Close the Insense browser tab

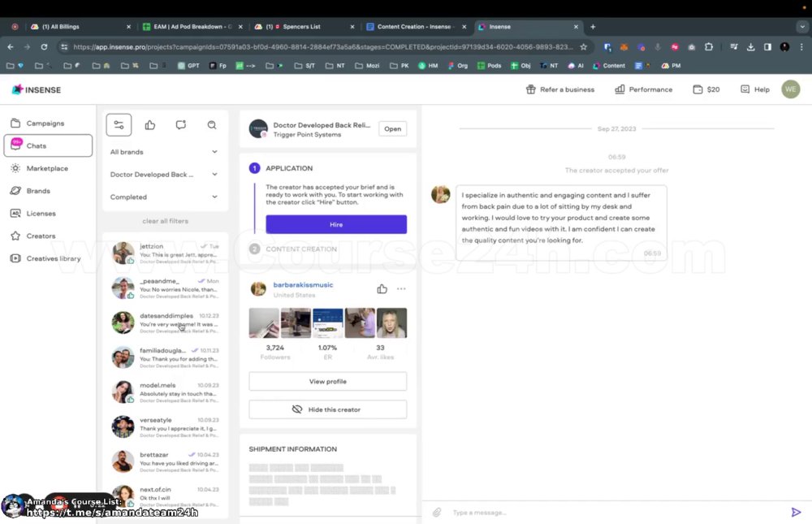click(x=576, y=27)
